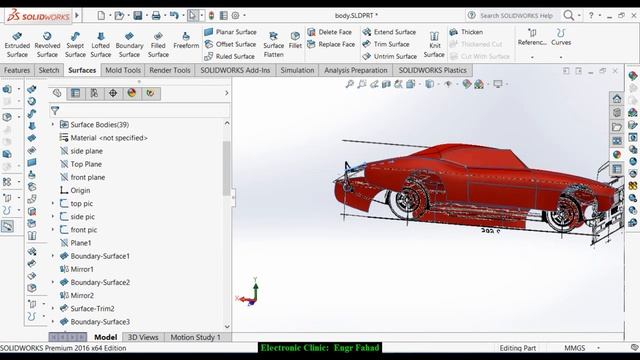The image size is (640, 360).
Task: Expand the Boundary-Surface1 feature
Action: [53, 256]
